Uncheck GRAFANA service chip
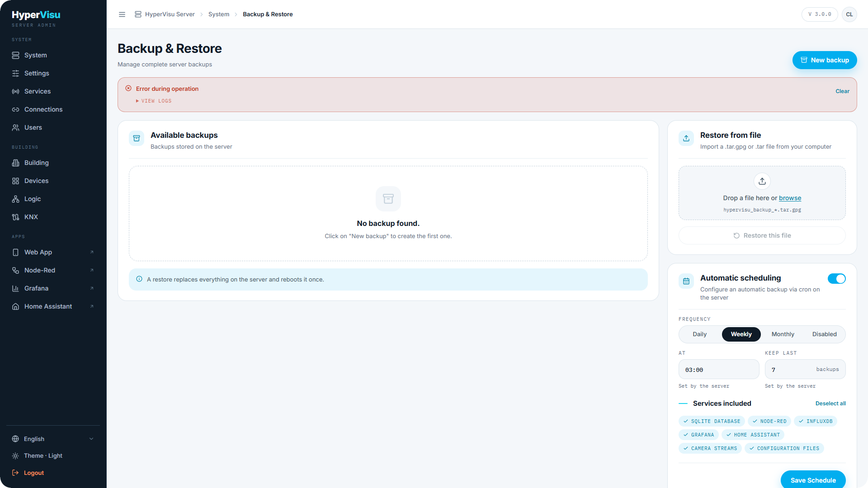The width and height of the screenshot is (868, 488). click(x=698, y=435)
